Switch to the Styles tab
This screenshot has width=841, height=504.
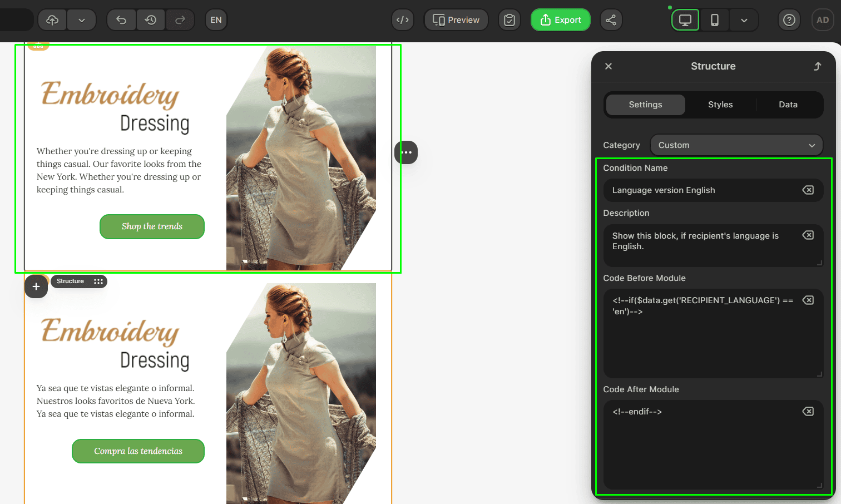coord(720,105)
